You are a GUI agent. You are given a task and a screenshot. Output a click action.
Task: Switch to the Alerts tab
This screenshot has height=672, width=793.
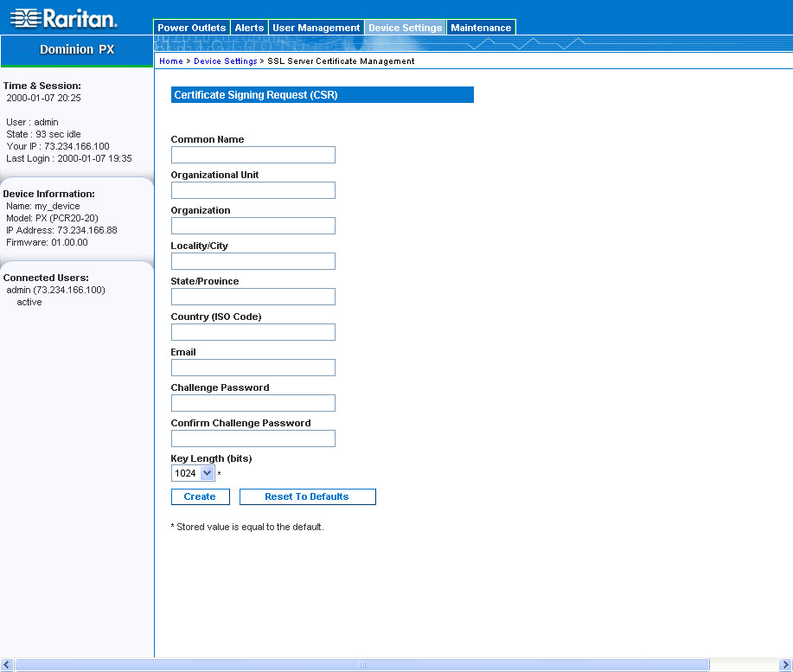[x=250, y=28]
